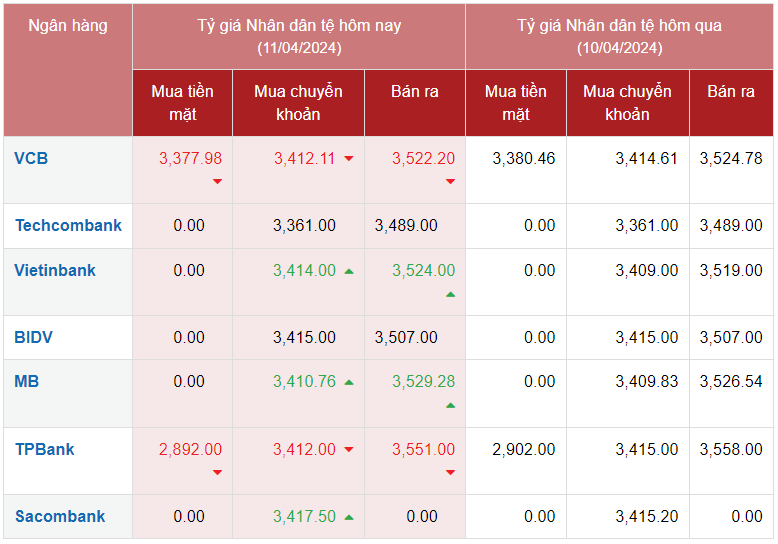The height and width of the screenshot is (544, 778).
Task: Open the Techcombank bank link
Action: [x=68, y=225]
